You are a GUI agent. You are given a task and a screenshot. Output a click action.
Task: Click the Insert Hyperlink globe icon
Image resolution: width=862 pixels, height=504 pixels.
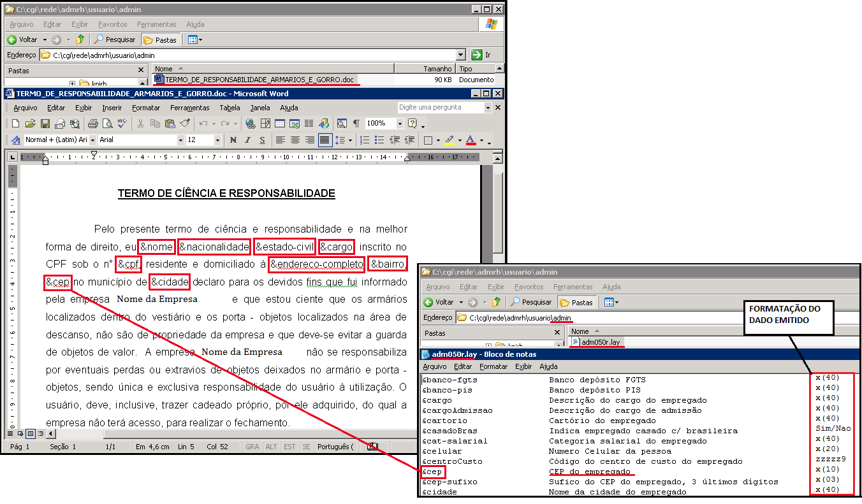coord(251,124)
